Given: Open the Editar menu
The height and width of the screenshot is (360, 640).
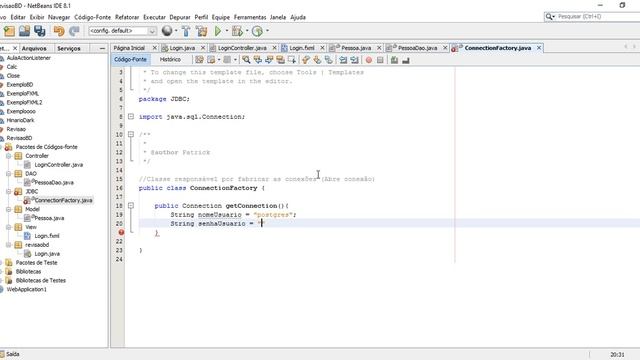Looking at the screenshot, I should click(x=18, y=17).
